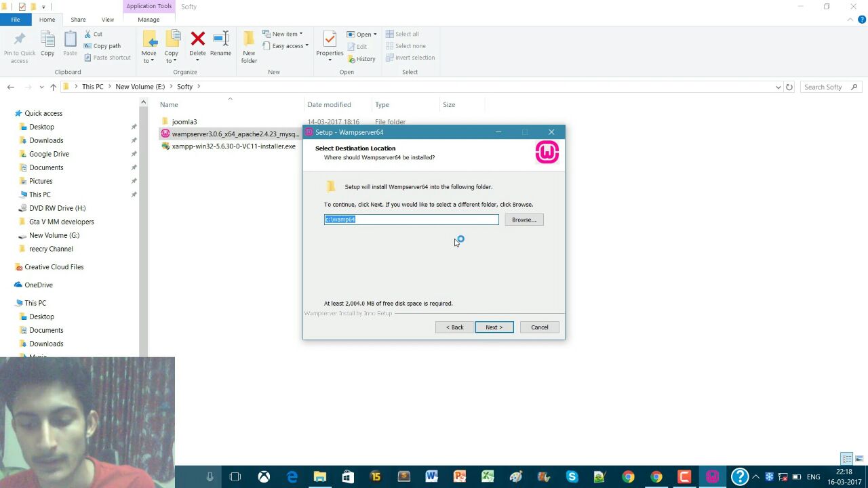Select the Home ribbon tab
The image size is (868, 488).
point(47,20)
